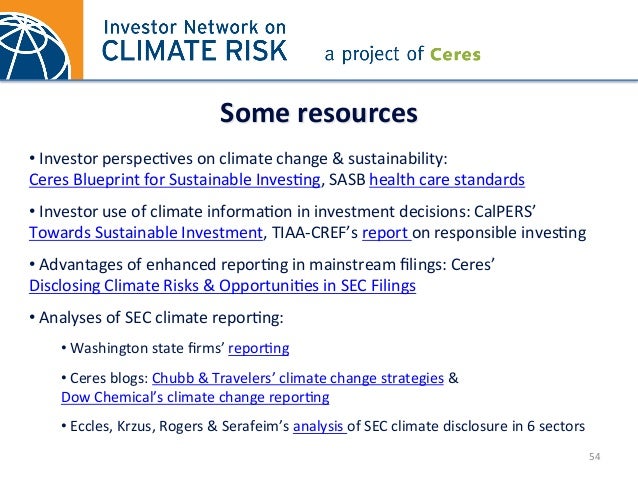Click the Investor perspectives bullet text
The width and height of the screenshot is (638, 479).
(240, 159)
